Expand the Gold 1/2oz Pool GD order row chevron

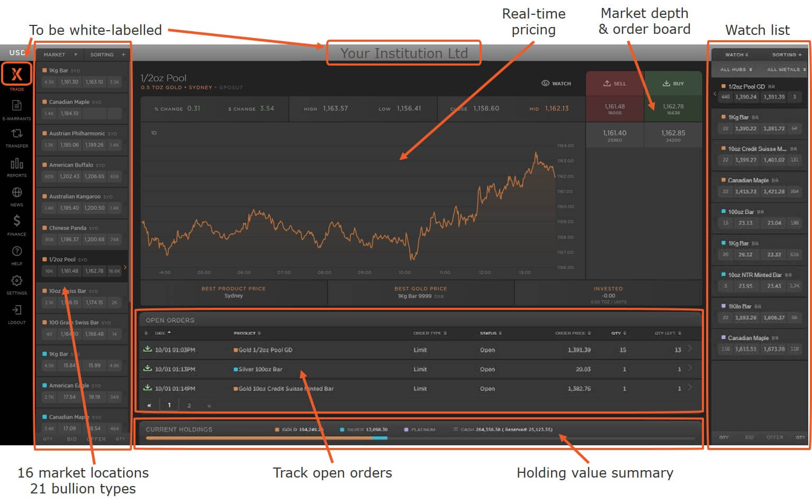pos(690,349)
